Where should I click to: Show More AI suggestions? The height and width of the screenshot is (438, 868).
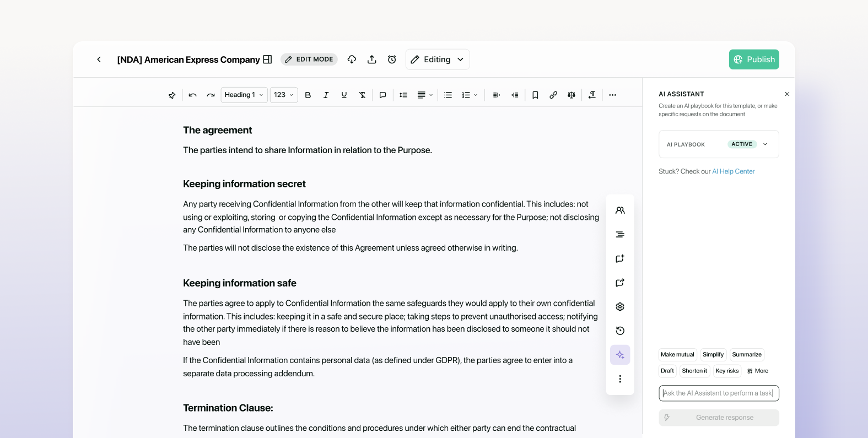point(758,371)
